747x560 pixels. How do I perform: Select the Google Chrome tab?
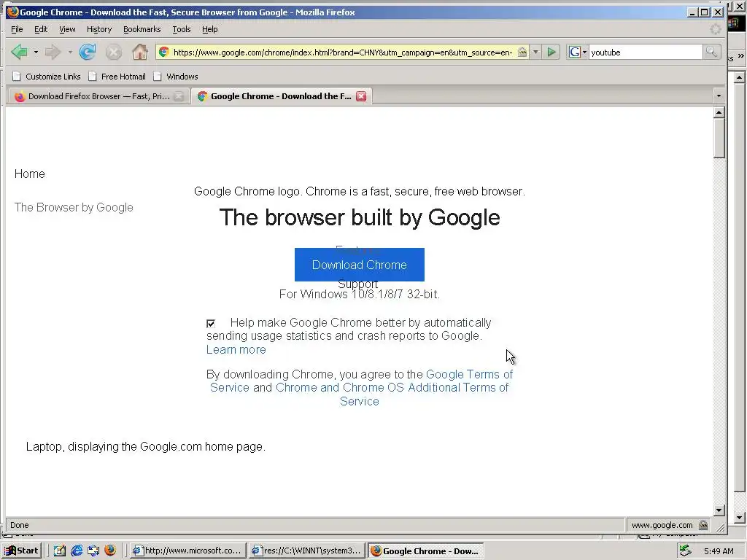pyautogui.click(x=281, y=96)
